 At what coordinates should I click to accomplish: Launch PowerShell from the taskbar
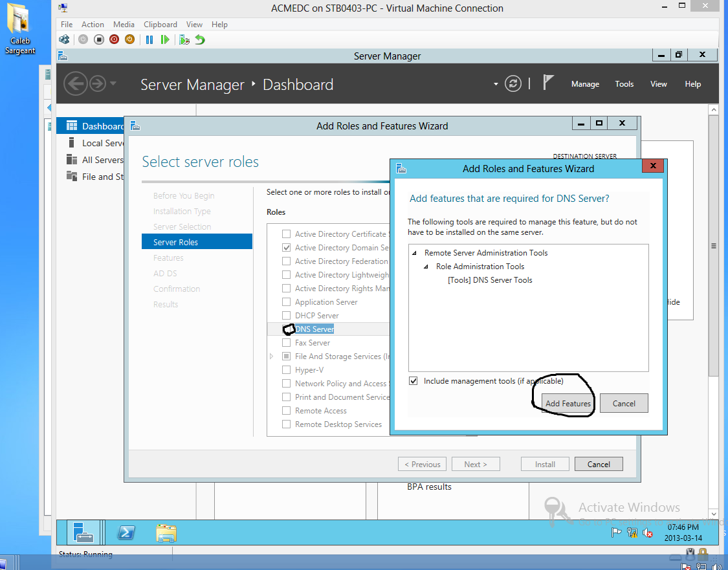[x=126, y=532]
